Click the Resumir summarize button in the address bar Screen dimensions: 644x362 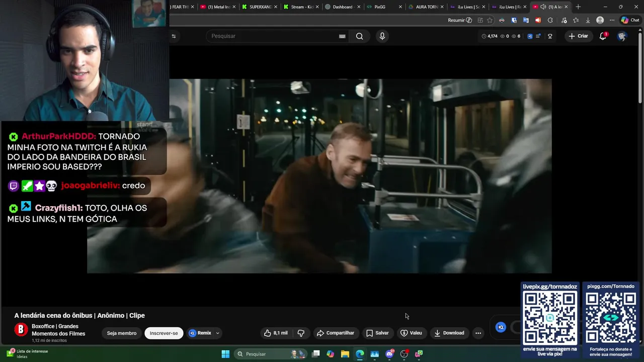point(460,20)
